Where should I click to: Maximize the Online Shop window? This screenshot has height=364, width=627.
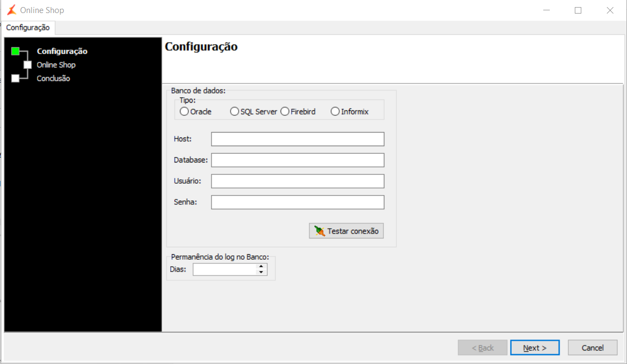[x=578, y=10]
